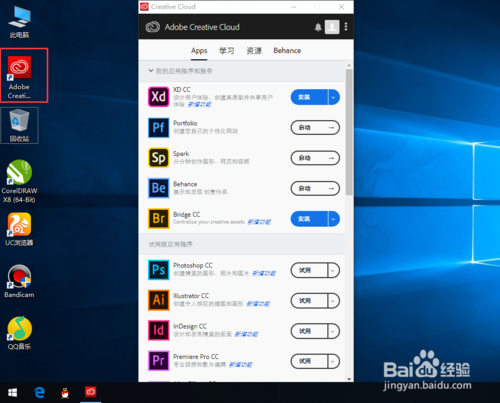Select the This PC desktop icon
The image size is (500, 403).
[19, 22]
